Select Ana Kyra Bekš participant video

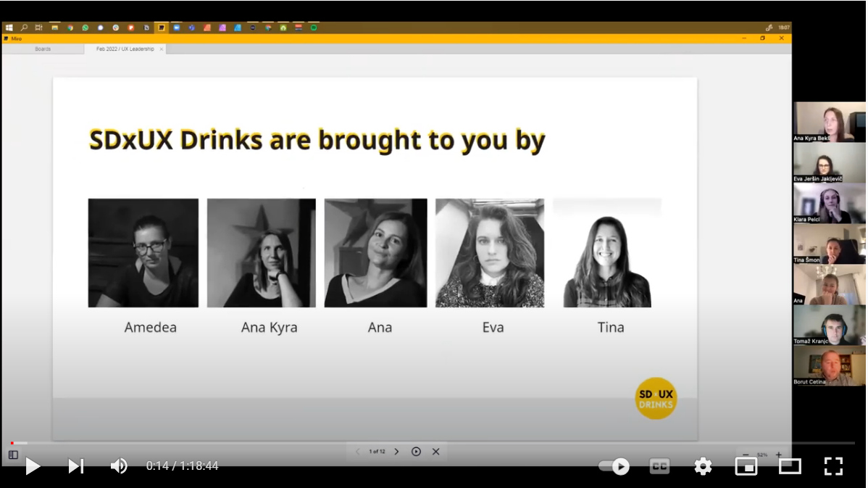[830, 122]
